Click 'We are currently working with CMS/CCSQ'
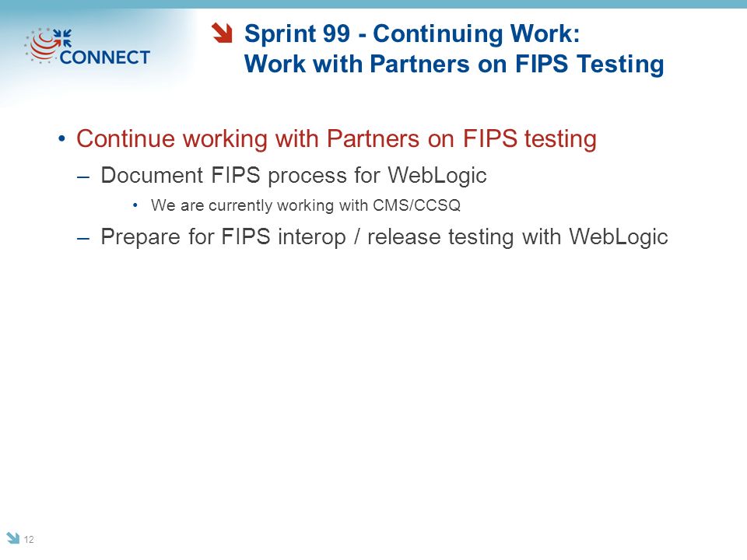The image size is (747, 560). (x=306, y=205)
